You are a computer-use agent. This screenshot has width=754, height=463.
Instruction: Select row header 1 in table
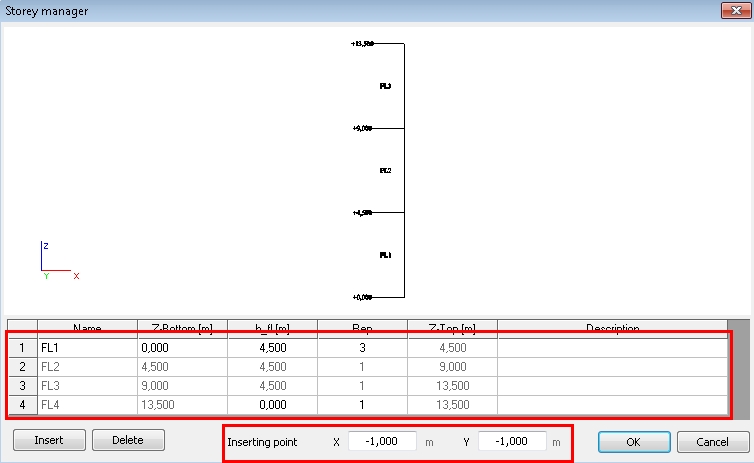21,348
